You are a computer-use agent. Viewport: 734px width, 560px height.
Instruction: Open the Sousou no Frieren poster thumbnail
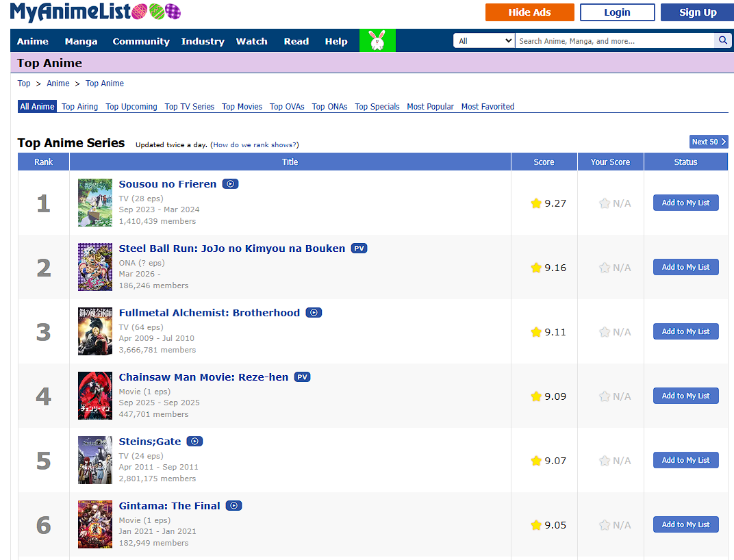pyautogui.click(x=95, y=203)
